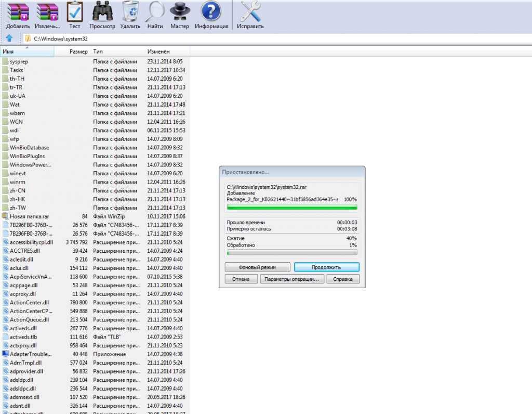
Task: Select the wdi folder name
Action: click(14, 131)
